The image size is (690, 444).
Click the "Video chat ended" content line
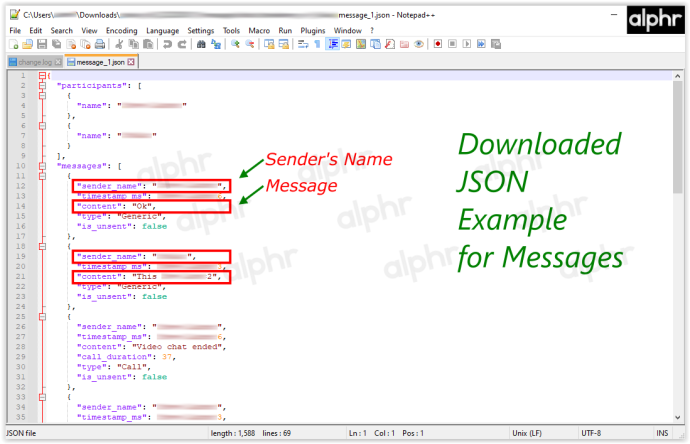pyautogui.click(x=151, y=347)
